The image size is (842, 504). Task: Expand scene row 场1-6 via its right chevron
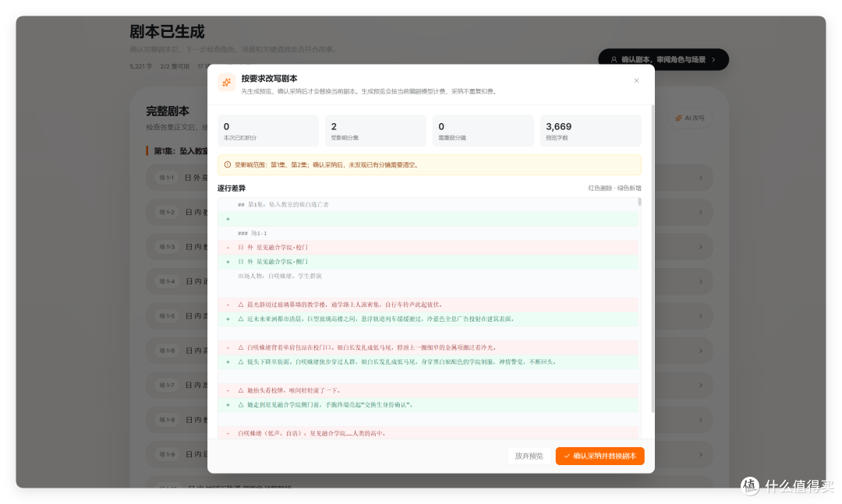701,351
